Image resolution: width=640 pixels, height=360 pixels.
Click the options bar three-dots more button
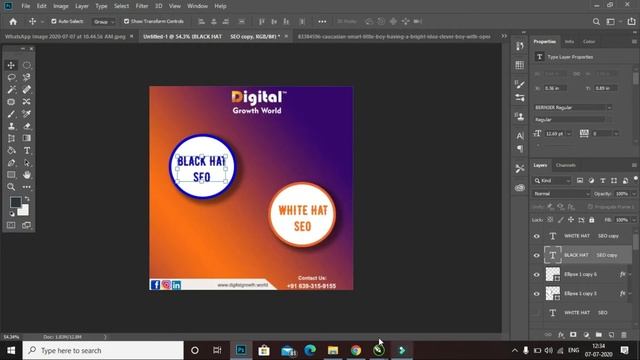(x=322, y=21)
